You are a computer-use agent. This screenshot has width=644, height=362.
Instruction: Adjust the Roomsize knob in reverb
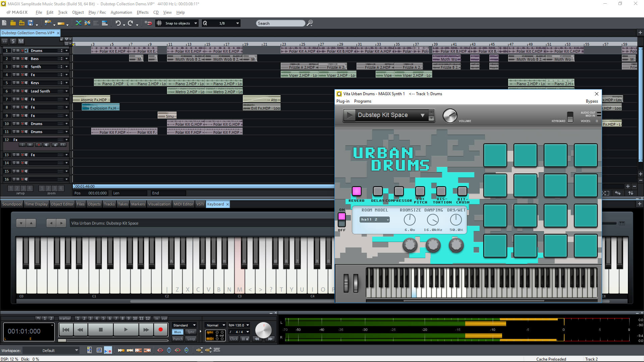(410, 220)
